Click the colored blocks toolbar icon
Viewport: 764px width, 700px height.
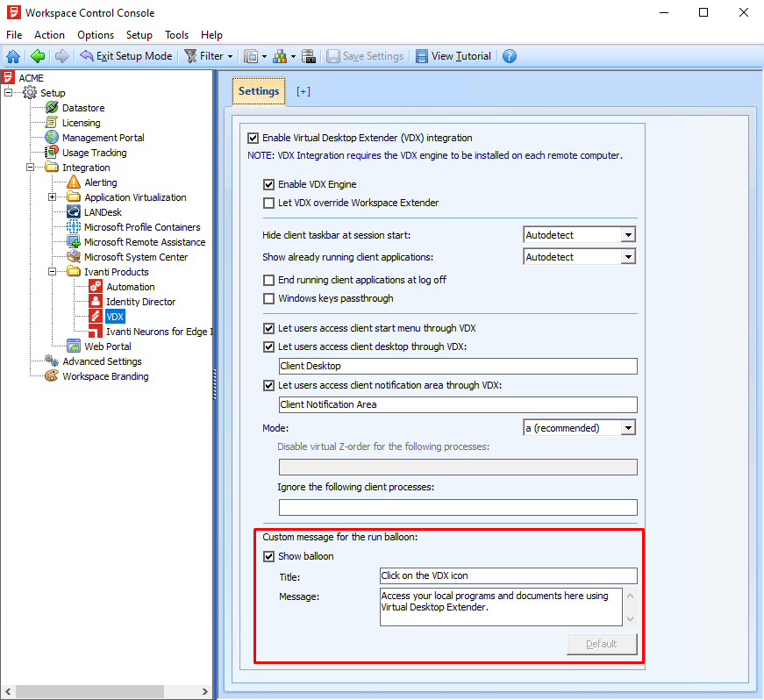[280, 56]
